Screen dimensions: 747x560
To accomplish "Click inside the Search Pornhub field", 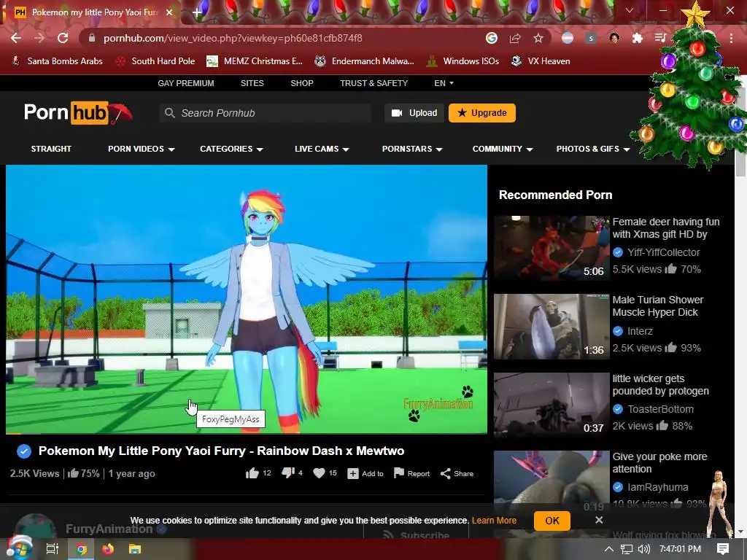I will pyautogui.click(x=265, y=113).
